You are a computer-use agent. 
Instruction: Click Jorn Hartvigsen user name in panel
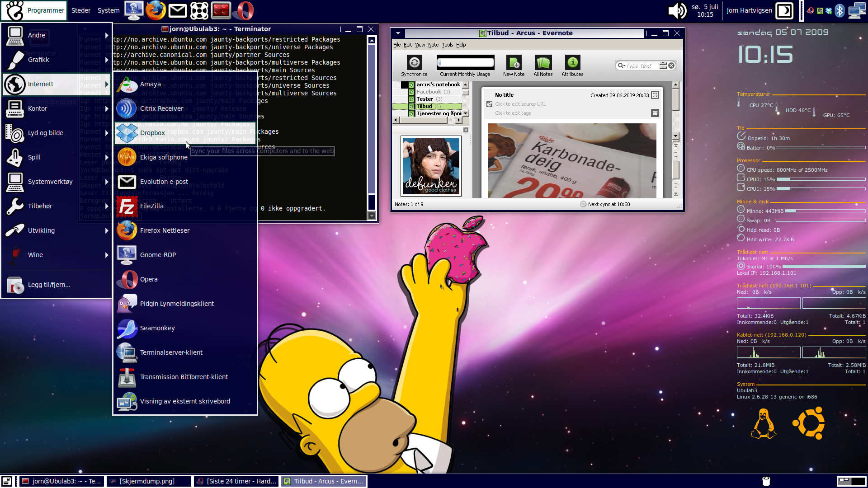[x=749, y=10]
